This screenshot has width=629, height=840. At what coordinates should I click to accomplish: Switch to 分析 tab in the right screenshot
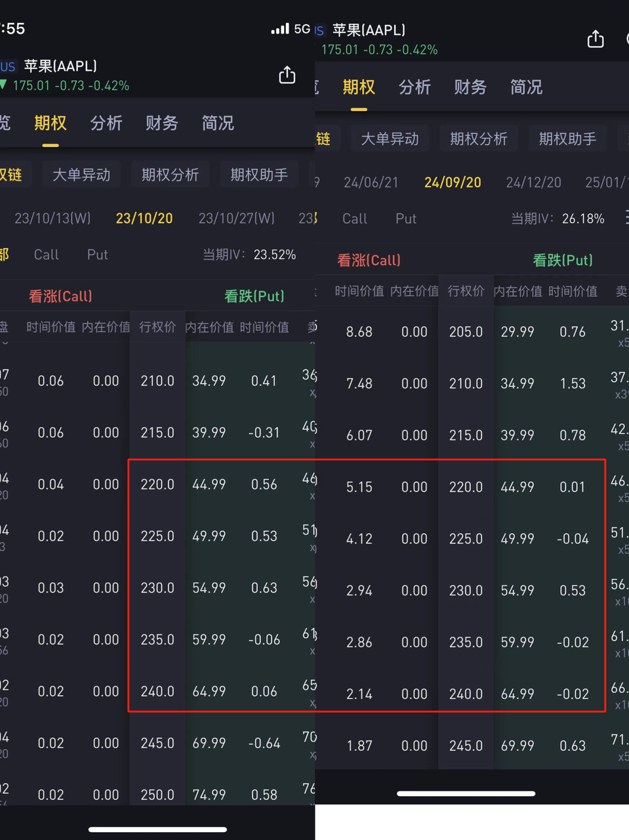415,87
